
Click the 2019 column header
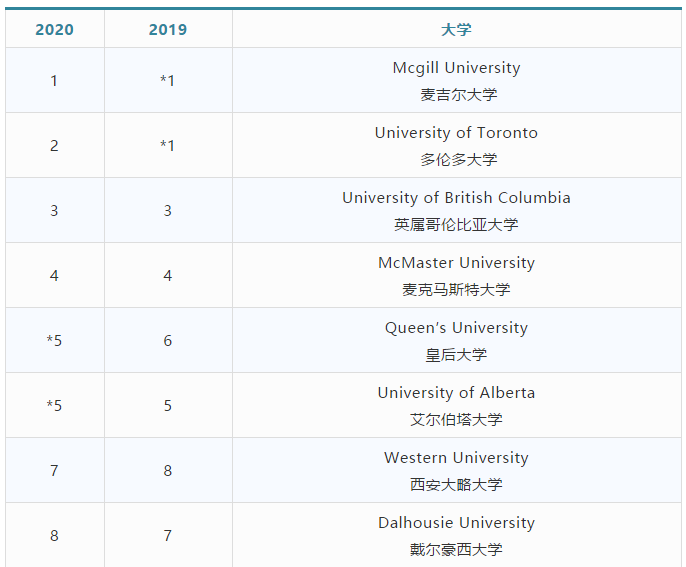168,29
